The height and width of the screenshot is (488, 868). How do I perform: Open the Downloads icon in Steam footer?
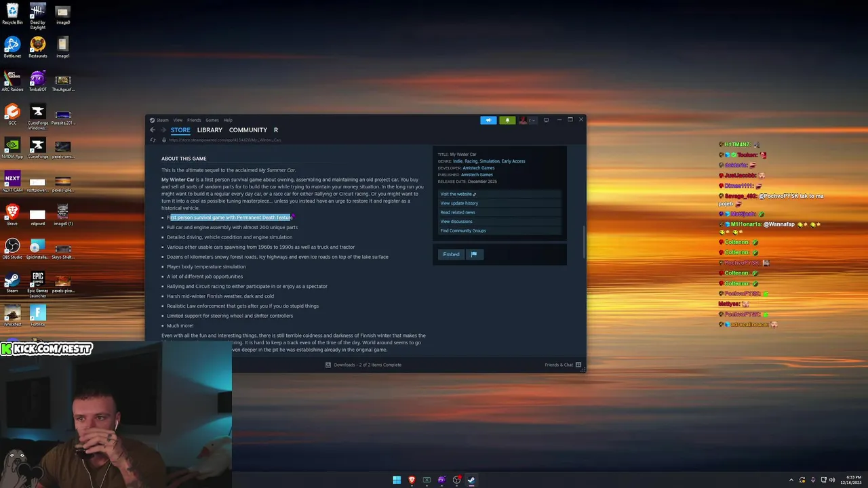click(x=328, y=365)
